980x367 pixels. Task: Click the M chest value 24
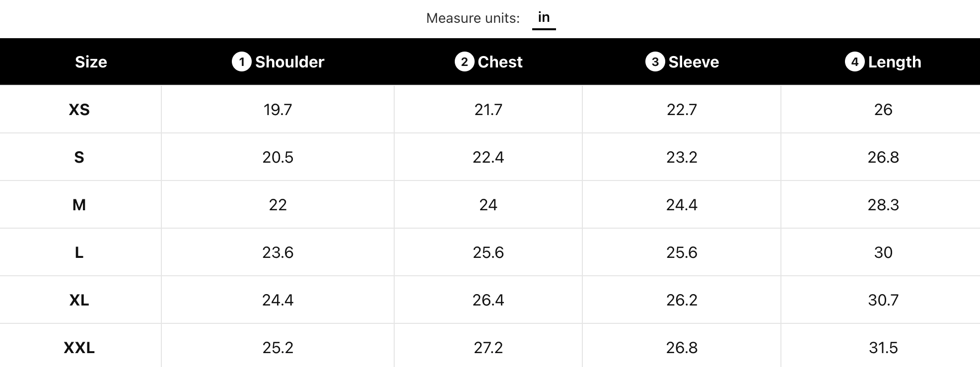[488, 205]
